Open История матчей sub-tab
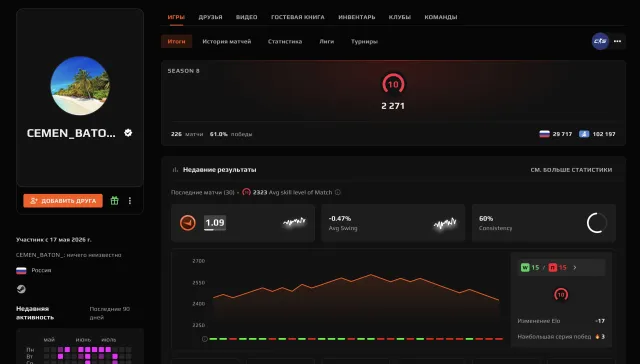 point(227,41)
